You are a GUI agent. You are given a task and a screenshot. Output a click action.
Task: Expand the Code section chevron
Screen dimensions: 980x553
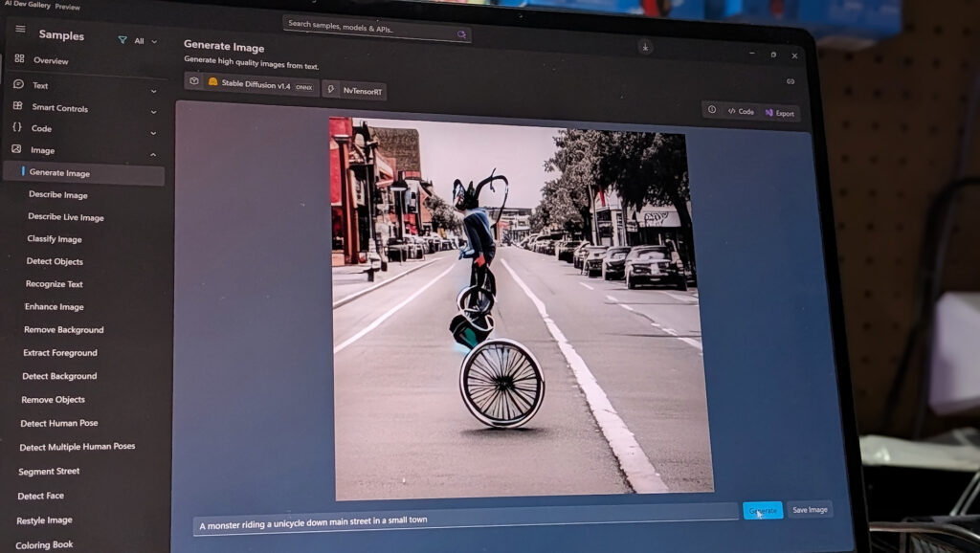[x=153, y=133]
